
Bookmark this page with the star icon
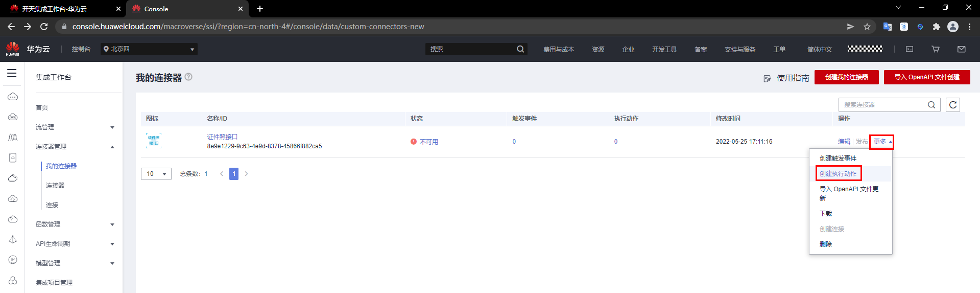pyautogui.click(x=867, y=27)
